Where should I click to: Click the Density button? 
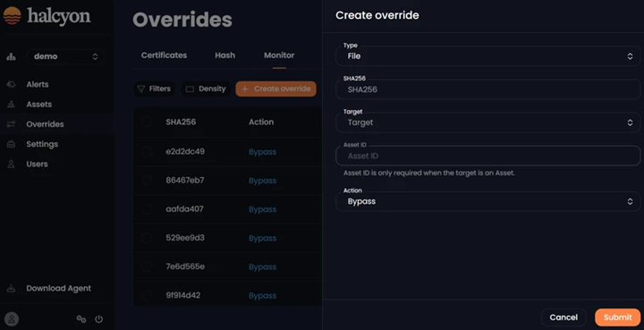206,89
